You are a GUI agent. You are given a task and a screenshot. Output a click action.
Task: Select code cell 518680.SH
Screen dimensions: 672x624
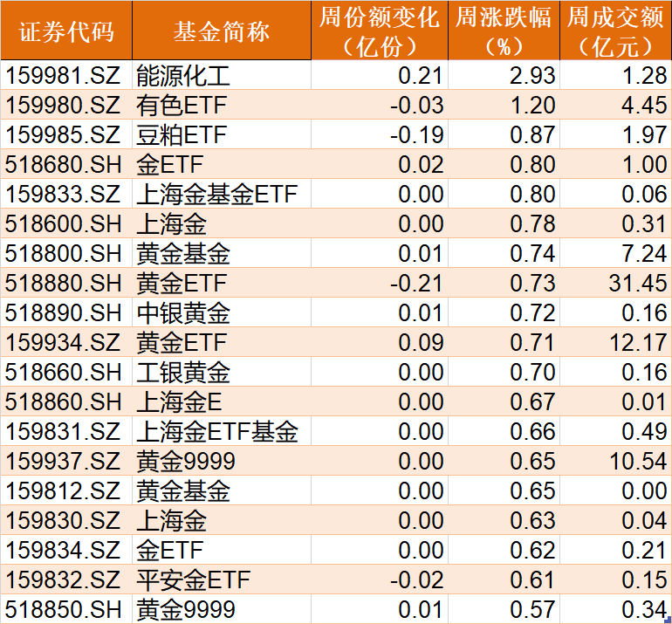[x=66, y=164]
